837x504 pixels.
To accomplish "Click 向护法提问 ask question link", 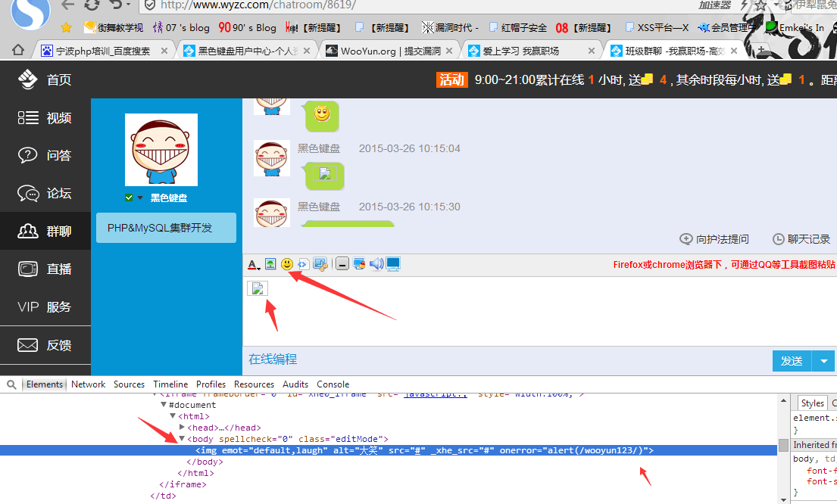I will (x=714, y=239).
